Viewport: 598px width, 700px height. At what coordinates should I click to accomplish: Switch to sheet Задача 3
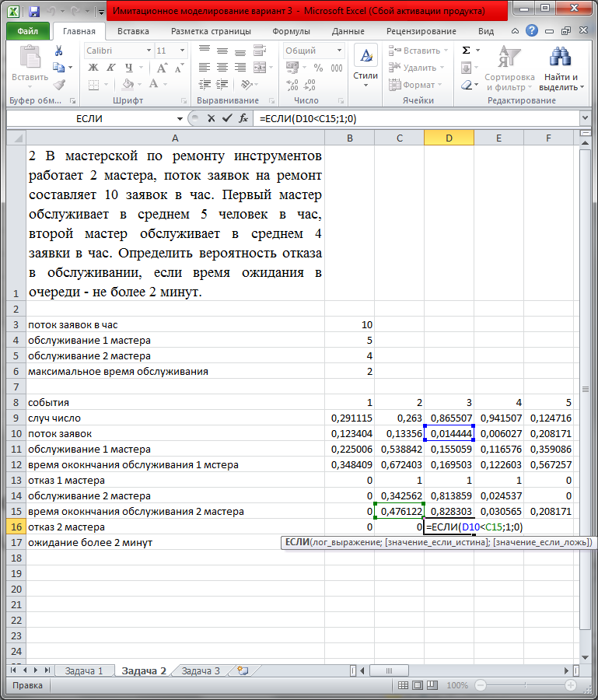coord(201,670)
